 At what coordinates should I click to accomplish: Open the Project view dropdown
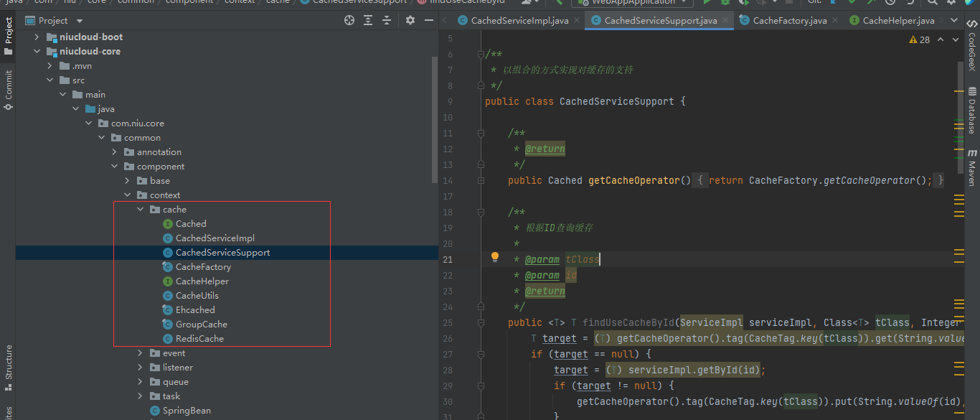click(x=79, y=21)
